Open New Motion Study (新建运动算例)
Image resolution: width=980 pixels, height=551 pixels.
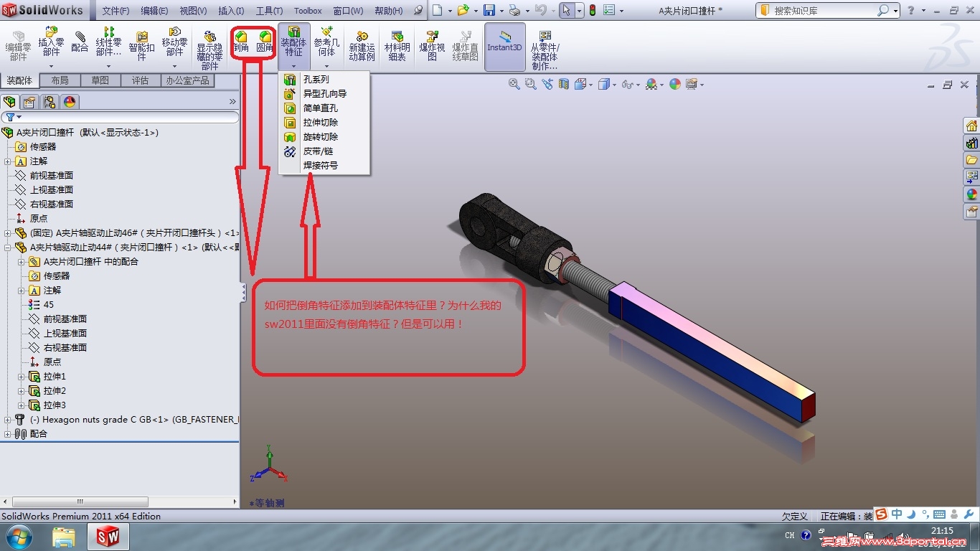click(x=362, y=47)
